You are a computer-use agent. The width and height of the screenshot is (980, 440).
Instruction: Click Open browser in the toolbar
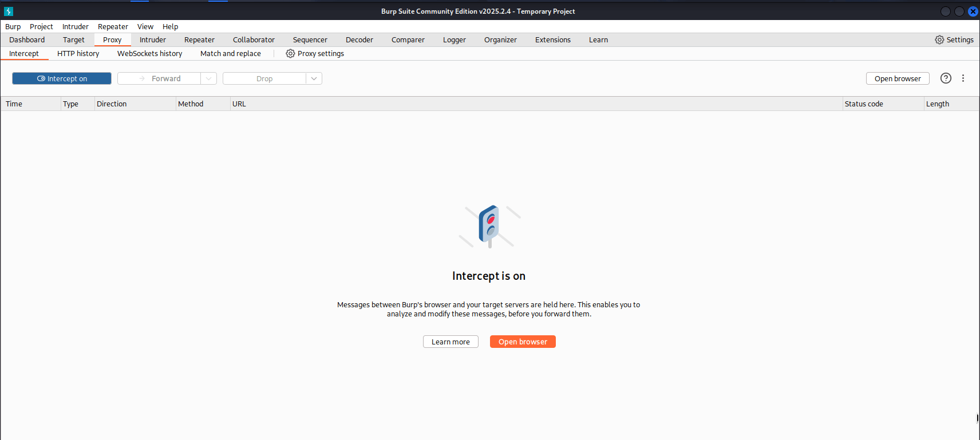click(898, 78)
